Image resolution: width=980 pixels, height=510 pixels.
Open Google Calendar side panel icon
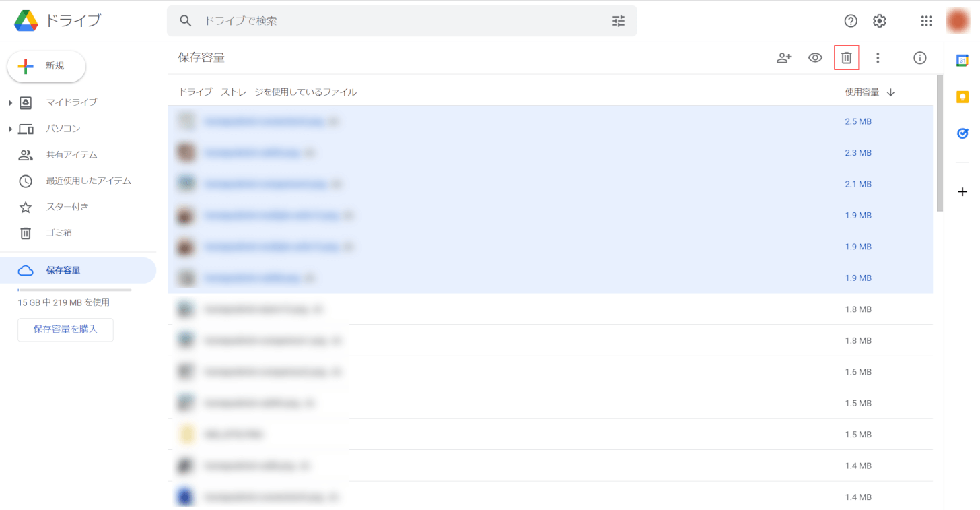pos(963,61)
